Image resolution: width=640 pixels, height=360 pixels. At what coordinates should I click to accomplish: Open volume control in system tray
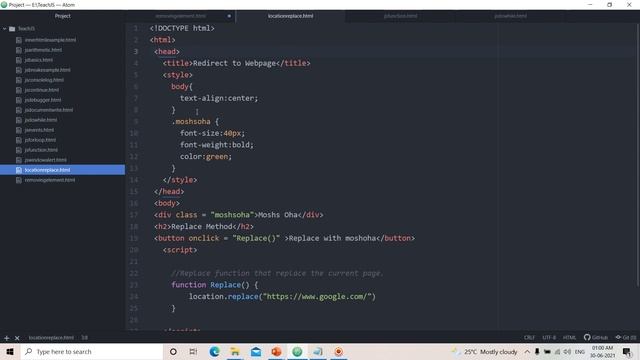[x=567, y=351]
